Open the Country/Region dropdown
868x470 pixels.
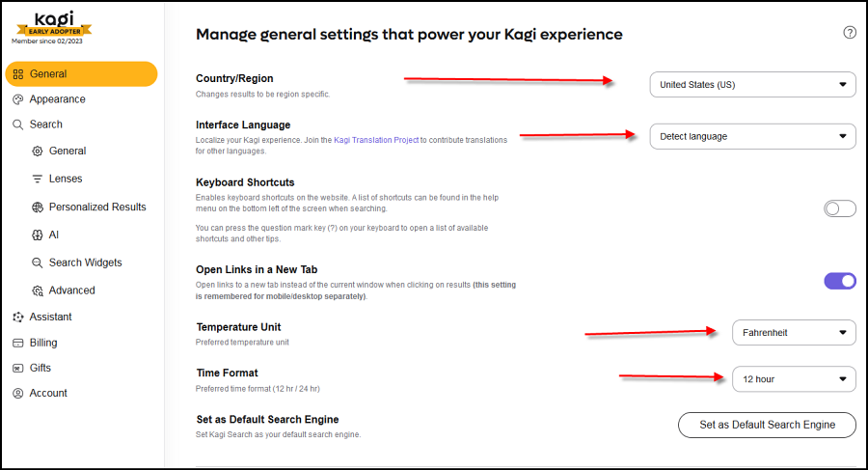click(752, 85)
